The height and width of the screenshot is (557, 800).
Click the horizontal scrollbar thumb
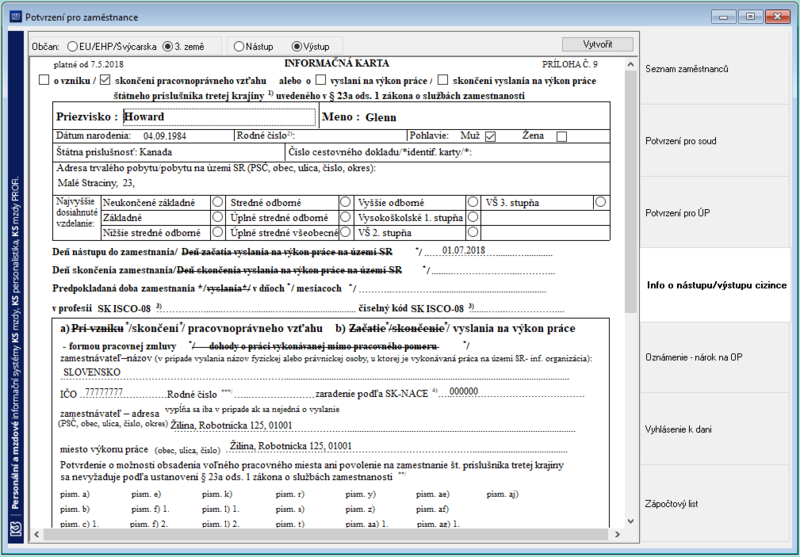point(326,534)
